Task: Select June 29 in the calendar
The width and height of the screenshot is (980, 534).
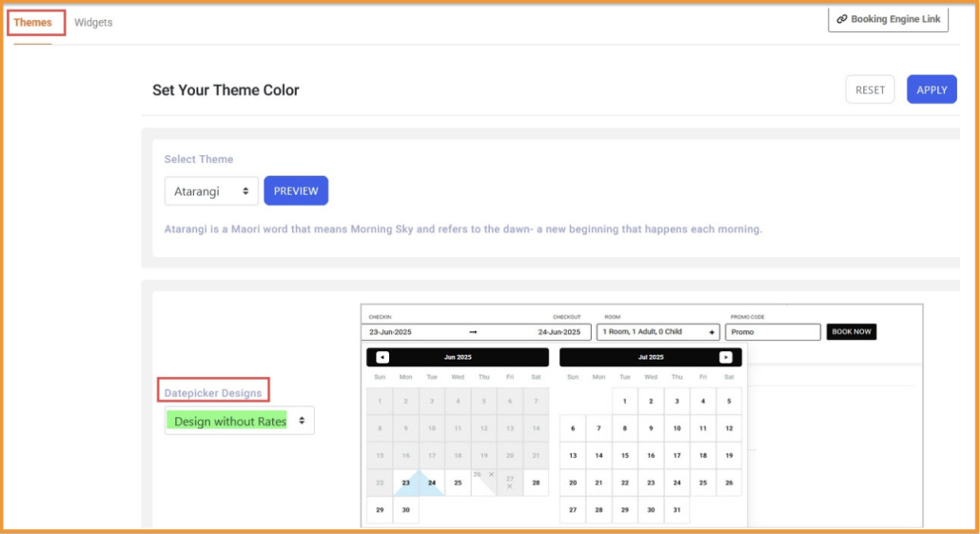Action: click(x=380, y=509)
